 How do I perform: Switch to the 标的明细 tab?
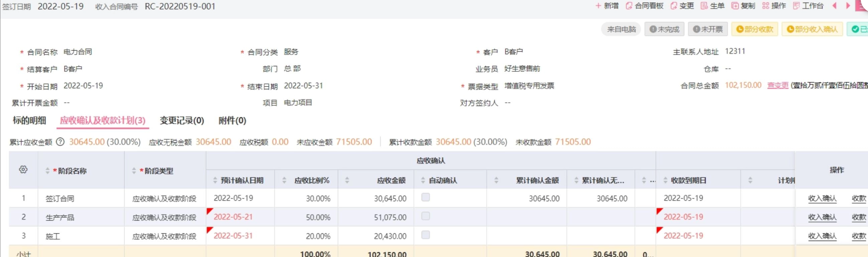[30, 120]
